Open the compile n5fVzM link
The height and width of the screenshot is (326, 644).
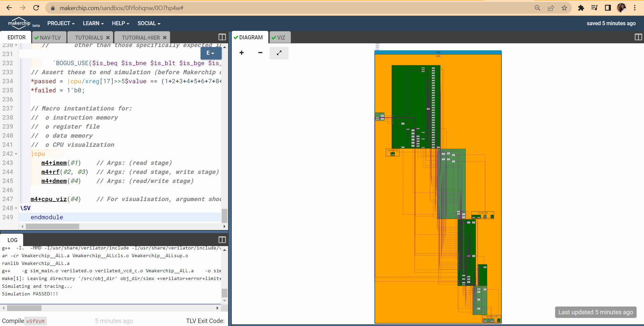pyautogui.click(x=36, y=321)
